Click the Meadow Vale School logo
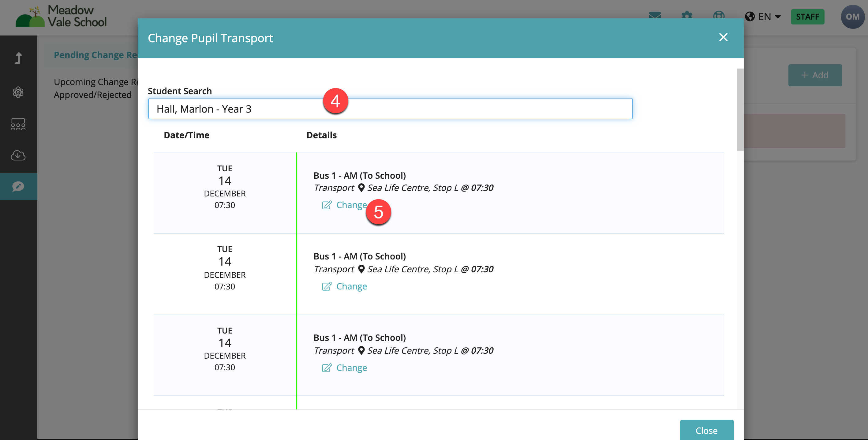 click(61, 16)
